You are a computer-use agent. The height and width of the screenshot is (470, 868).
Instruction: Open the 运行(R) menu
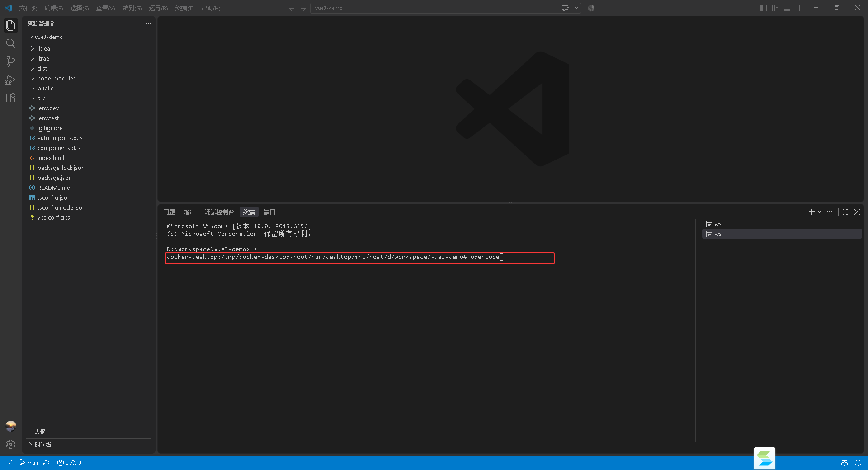[158, 8]
